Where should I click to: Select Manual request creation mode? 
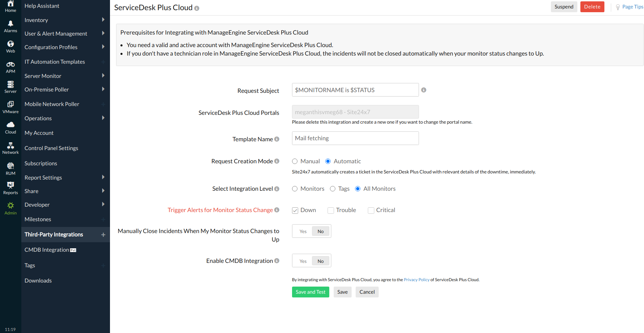click(295, 161)
